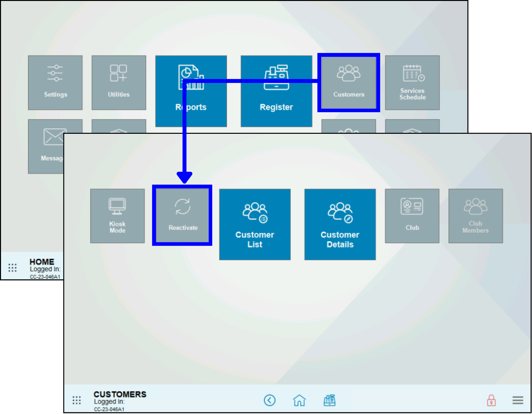Image resolution: width=532 pixels, height=414 pixels.
Task: Open the dotted grid menu on Customers bar
Action: pos(77,400)
